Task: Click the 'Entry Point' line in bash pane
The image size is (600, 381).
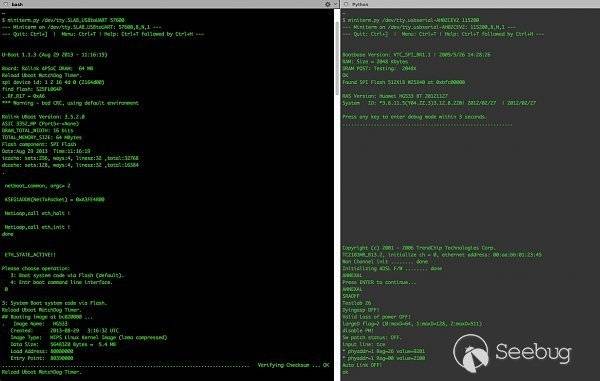Action: [42, 358]
